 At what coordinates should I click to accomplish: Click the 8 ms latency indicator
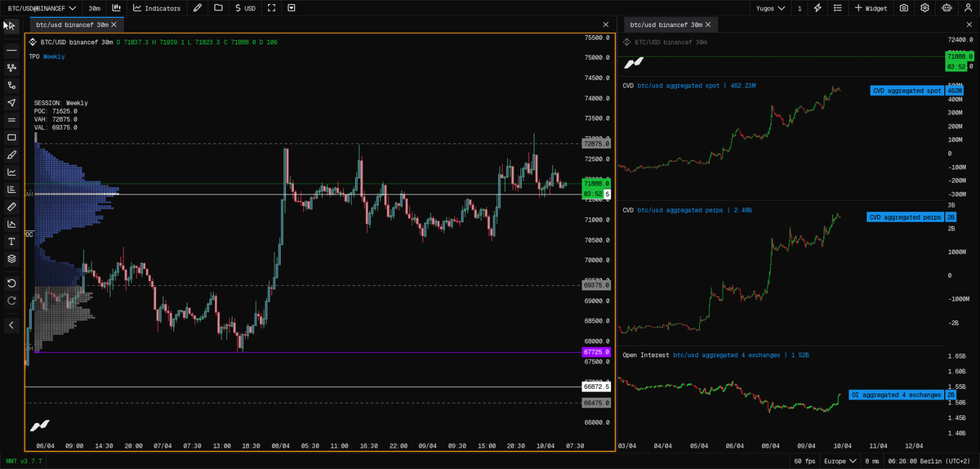point(873,462)
